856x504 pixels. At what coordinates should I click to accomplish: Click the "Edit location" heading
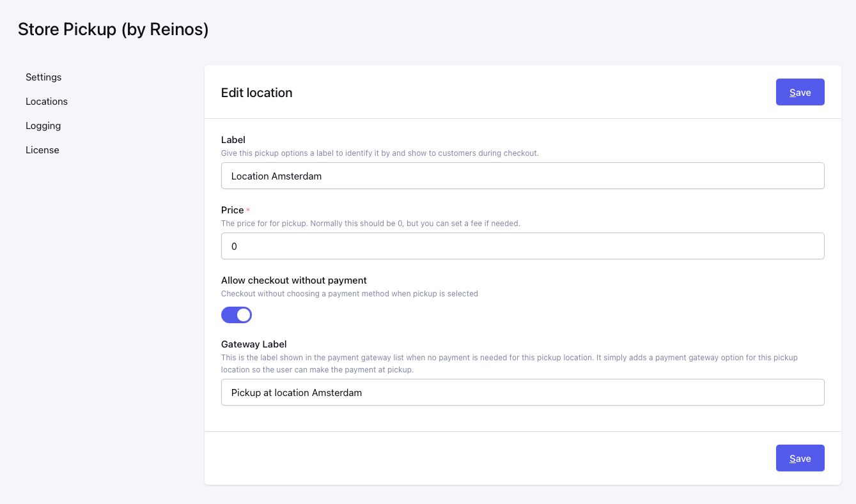[256, 93]
